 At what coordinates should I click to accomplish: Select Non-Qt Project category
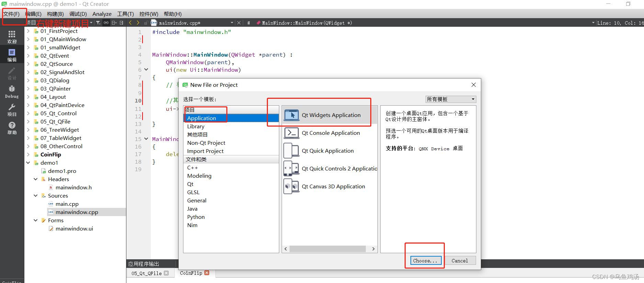pos(206,143)
